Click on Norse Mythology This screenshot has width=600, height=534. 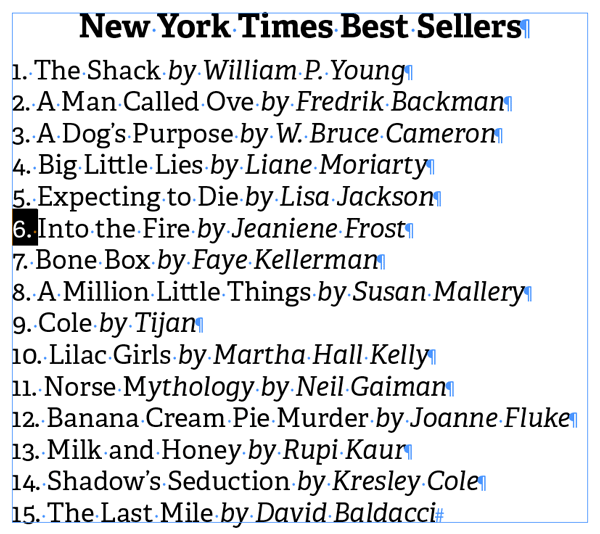coord(149,387)
